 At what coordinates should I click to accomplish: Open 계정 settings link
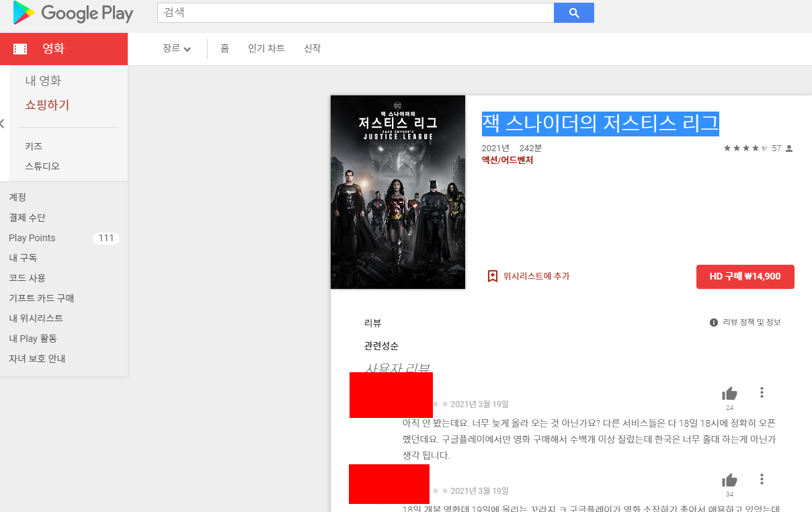pyautogui.click(x=17, y=198)
